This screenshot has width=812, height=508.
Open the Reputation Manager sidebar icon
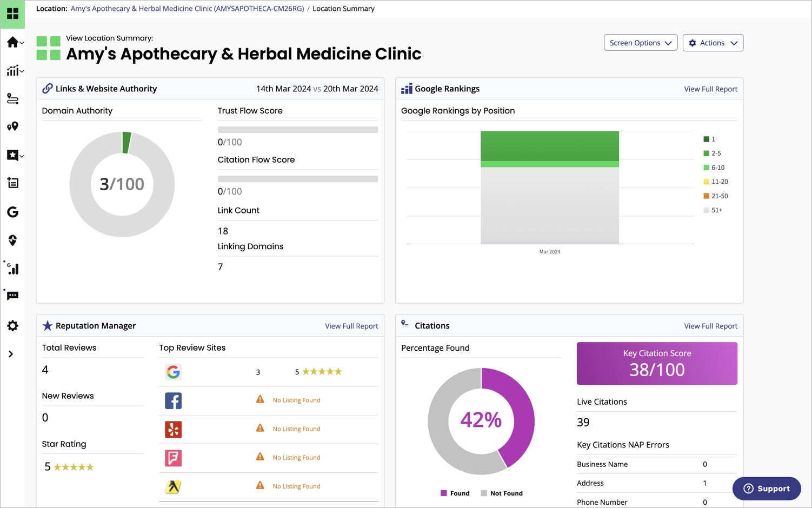point(13,156)
